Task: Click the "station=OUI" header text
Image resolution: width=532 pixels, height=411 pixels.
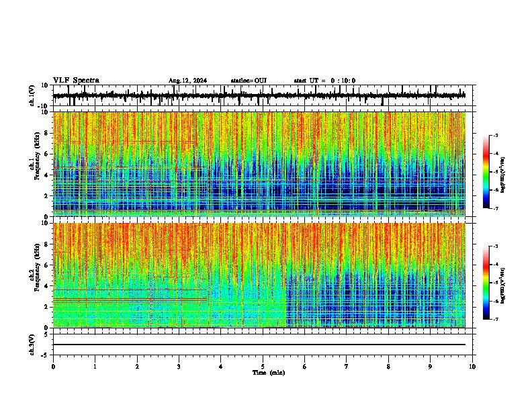Action: tap(249, 81)
